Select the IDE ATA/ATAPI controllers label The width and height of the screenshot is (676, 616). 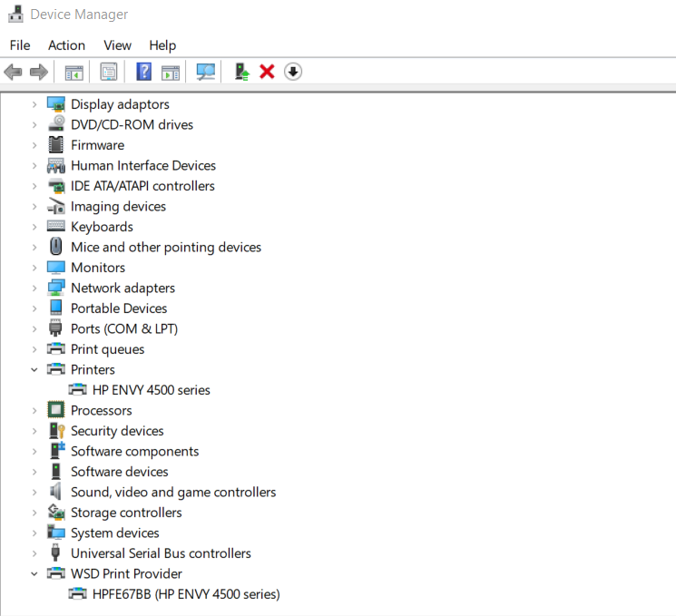coord(142,186)
